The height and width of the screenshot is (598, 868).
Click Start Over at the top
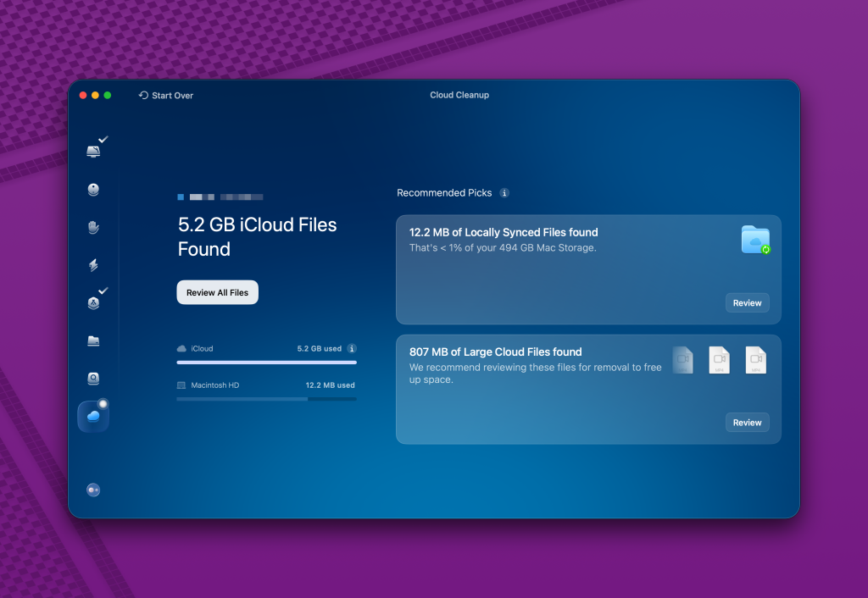click(166, 95)
